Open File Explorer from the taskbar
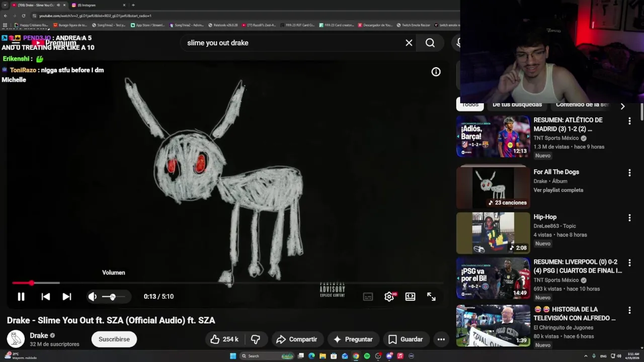The height and width of the screenshot is (362, 644). tap(323, 356)
